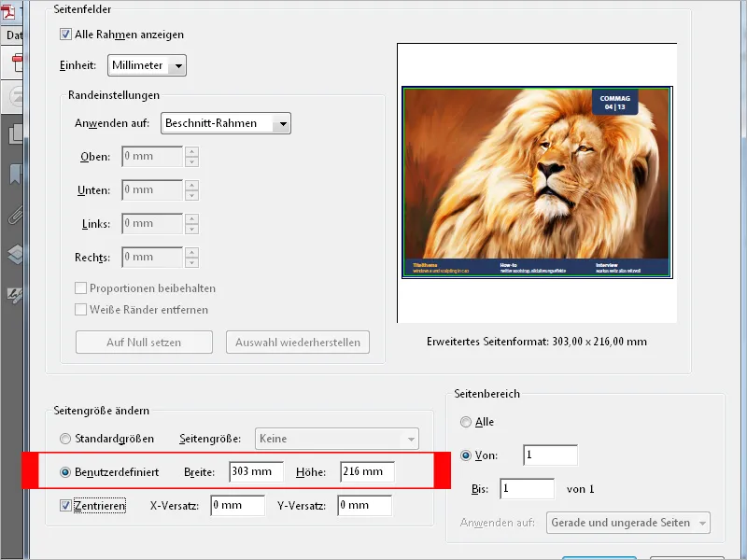Open the Datei menu behind the dialog
Image resolution: width=747 pixels, height=560 pixels.
(x=14, y=35)
